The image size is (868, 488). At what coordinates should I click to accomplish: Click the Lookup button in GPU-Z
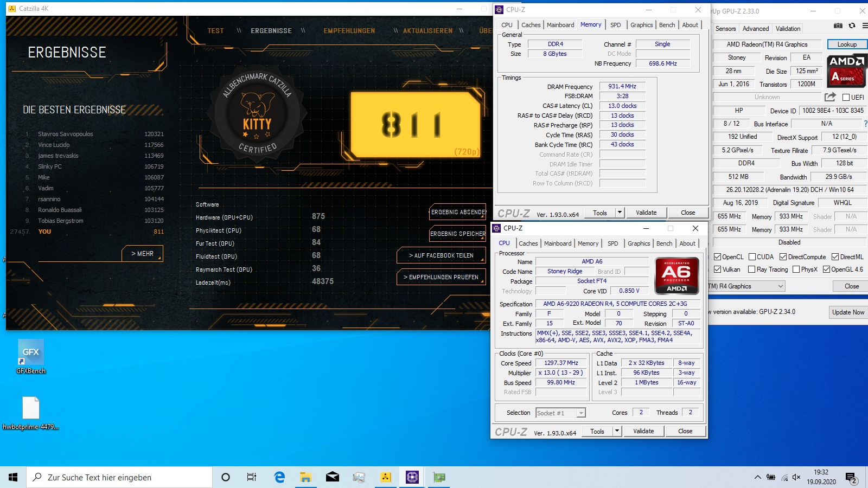(x=847, y=44)
